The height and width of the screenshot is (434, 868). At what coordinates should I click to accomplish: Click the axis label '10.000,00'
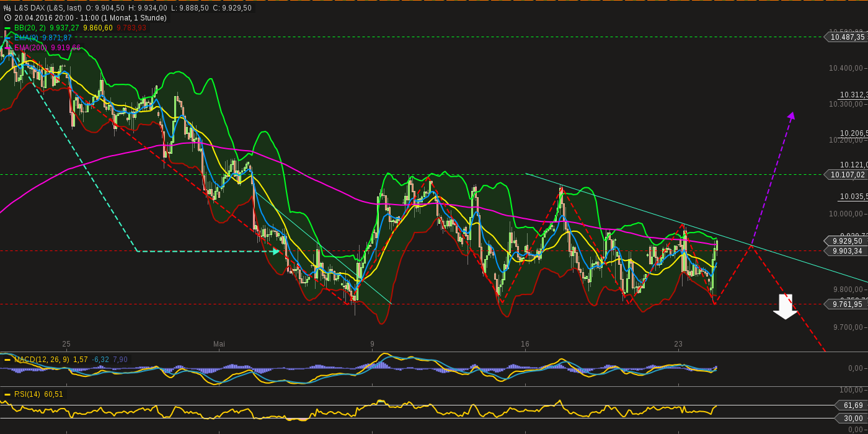[846, 215]
